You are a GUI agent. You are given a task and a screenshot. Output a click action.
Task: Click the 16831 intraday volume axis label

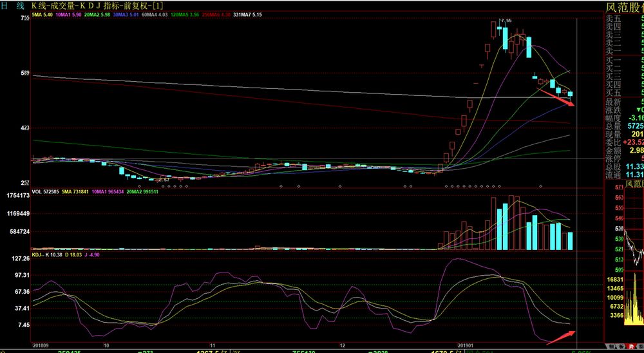coord(615,280)
